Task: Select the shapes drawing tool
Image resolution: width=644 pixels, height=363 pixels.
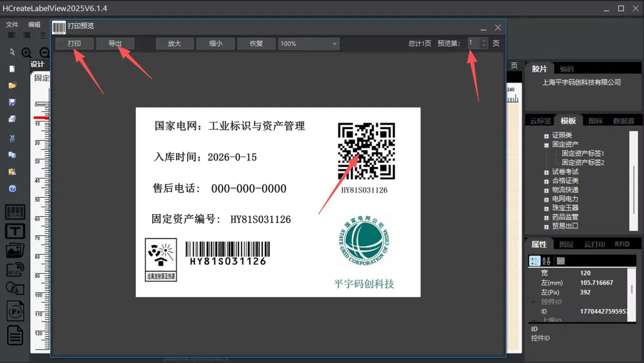Action: [15, 288]
